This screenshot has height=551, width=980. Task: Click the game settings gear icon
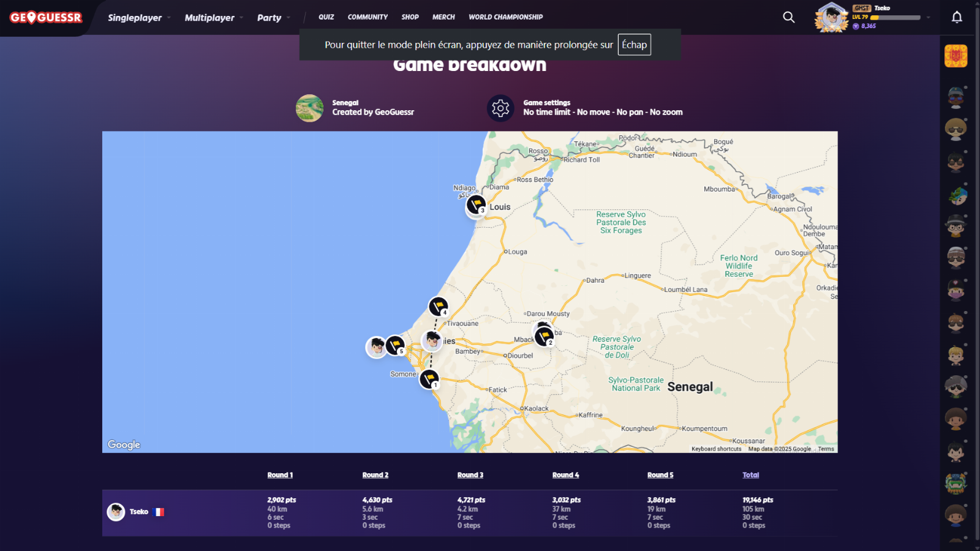(x=500, y=108)
